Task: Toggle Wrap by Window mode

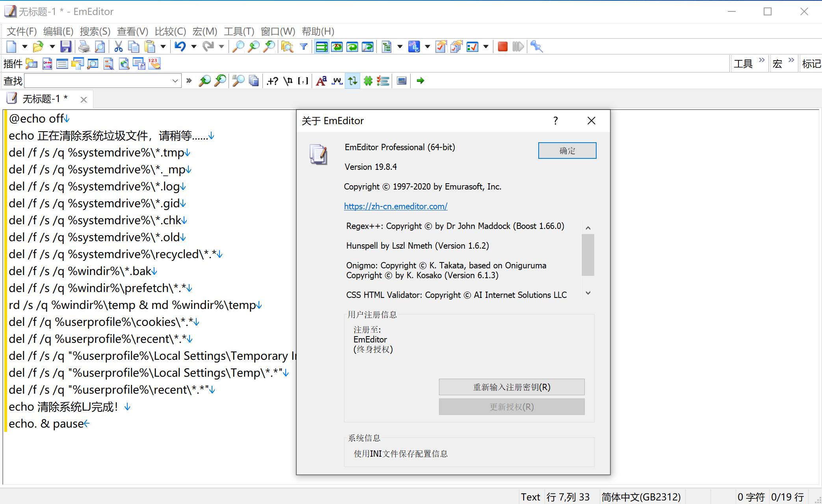Action: coord(352,47)
